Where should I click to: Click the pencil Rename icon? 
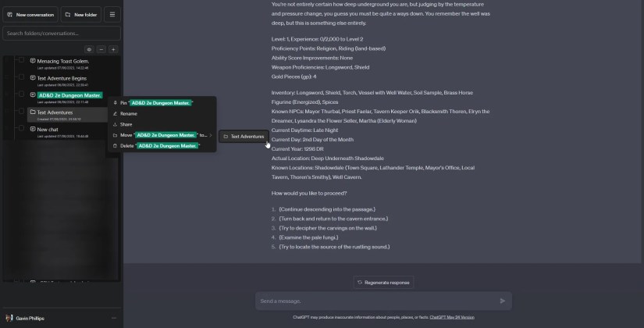[x=115, y=114]
